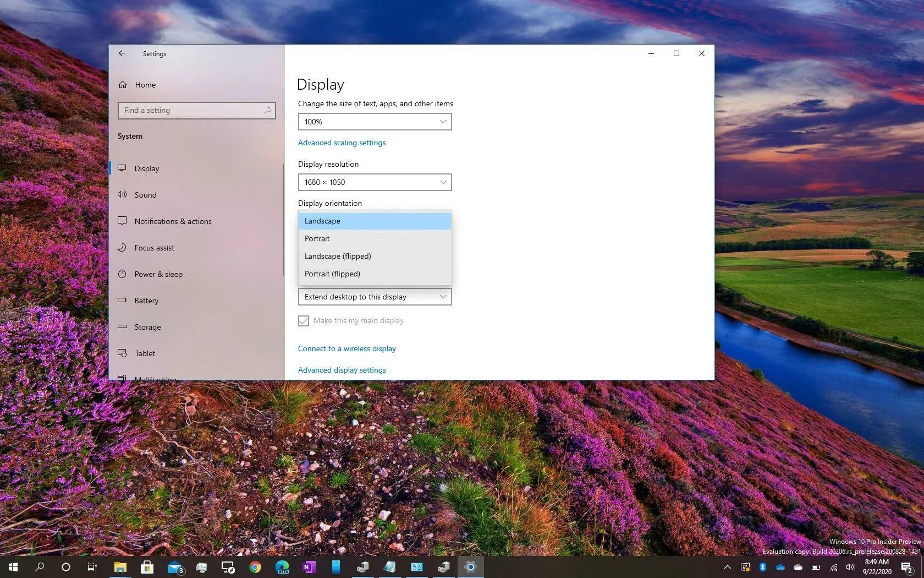
Task: Click the Find a setting search box
Action: 196,111
